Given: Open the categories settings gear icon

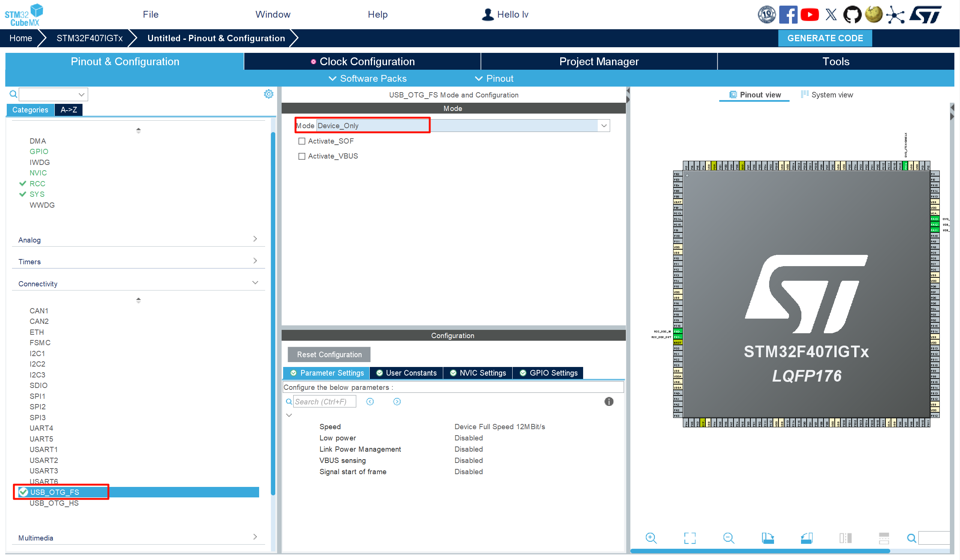Looking at the screenshot, I should point(268,94).
